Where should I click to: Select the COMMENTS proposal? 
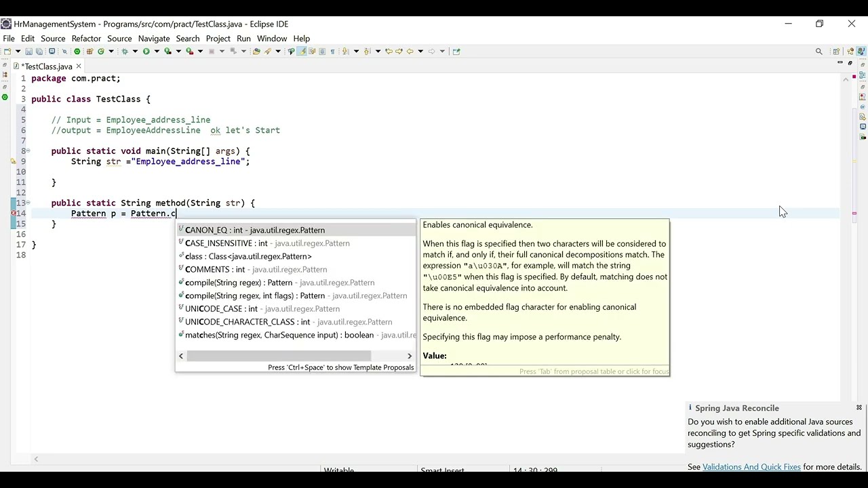pos(296,270)
